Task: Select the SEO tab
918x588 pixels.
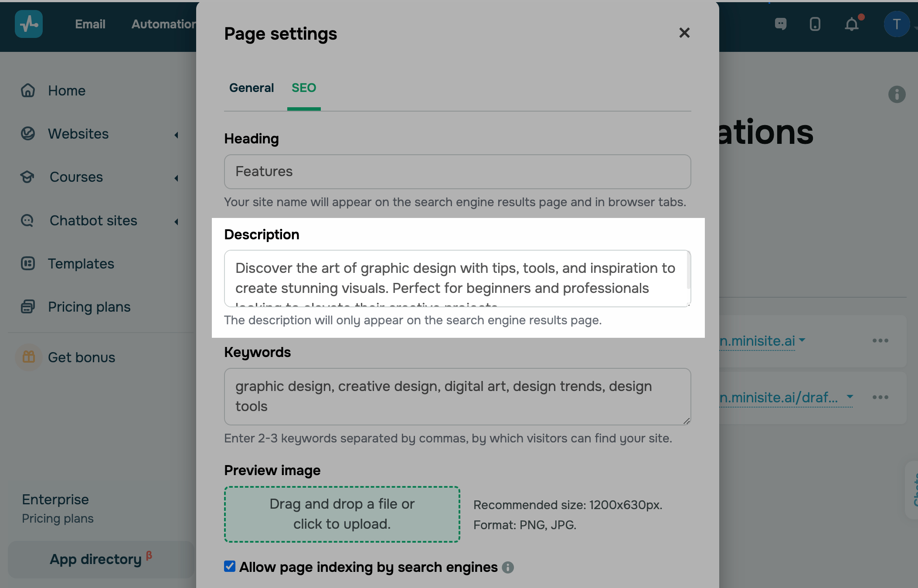Action: click(x=304, y=88)
